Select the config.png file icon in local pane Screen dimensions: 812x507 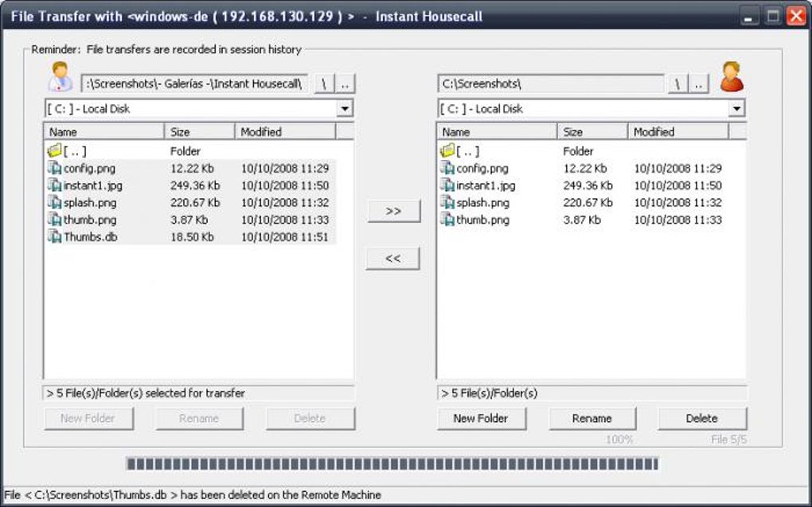(54, 168)
